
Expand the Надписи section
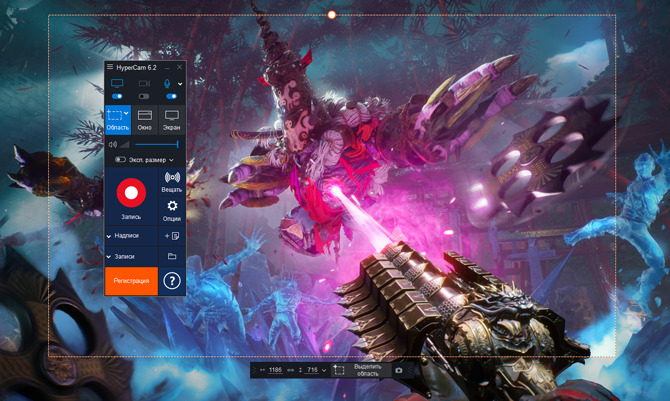point(130,235)
